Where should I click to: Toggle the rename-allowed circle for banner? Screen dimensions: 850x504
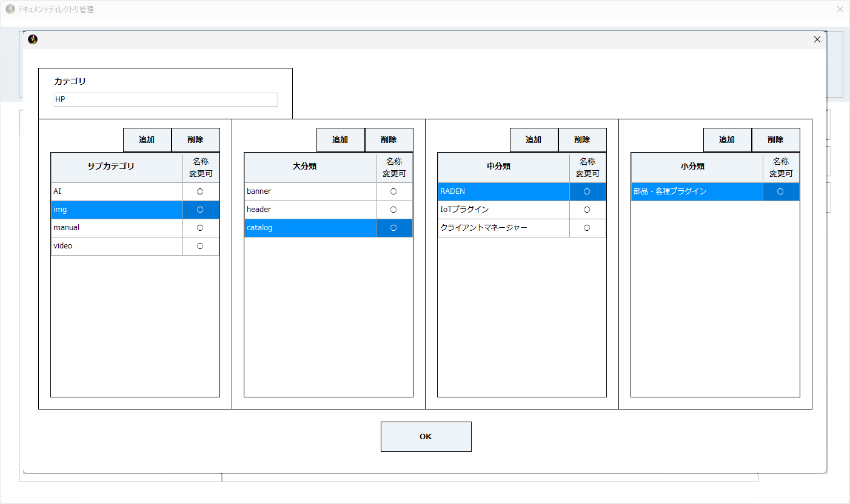[393, 191]
